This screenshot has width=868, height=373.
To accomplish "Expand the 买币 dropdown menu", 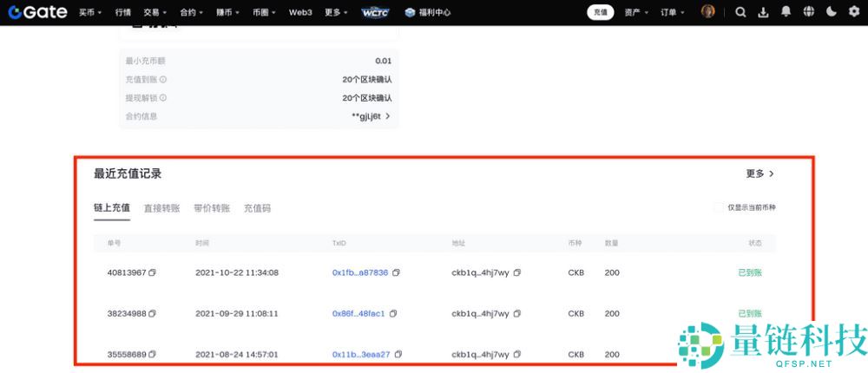I will point(90,12).
